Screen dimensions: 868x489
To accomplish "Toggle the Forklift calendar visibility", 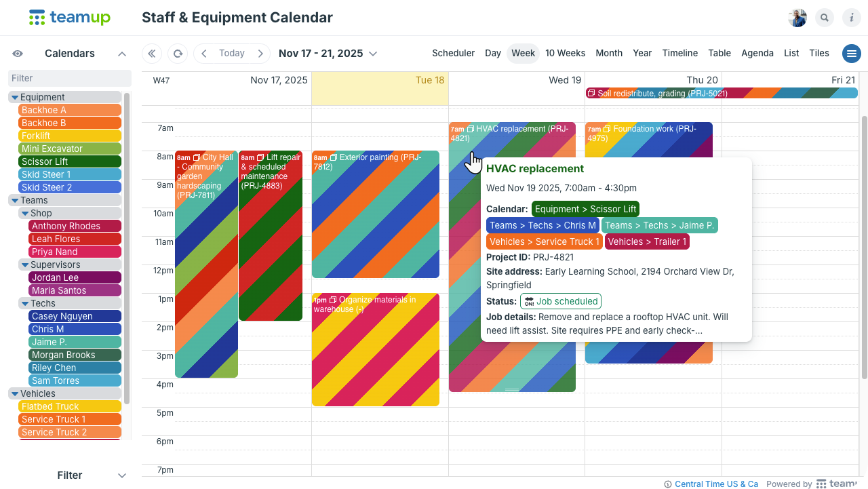I will click(70, 136).
